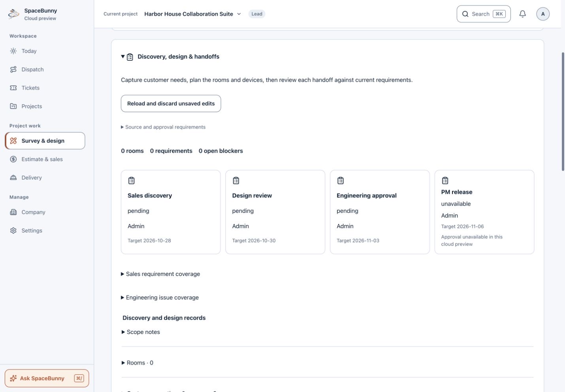Go to Today in sidebar
565x392 pixels.
point(45,51)
